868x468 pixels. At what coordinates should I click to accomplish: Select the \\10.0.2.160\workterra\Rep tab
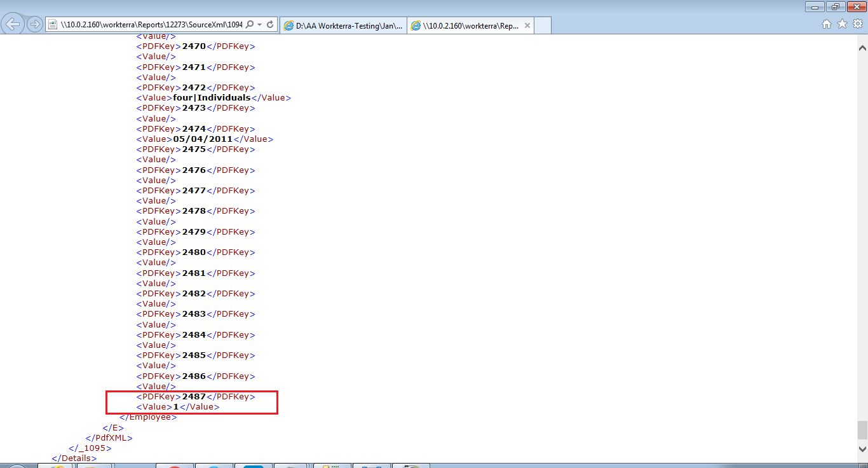(465, 25)
